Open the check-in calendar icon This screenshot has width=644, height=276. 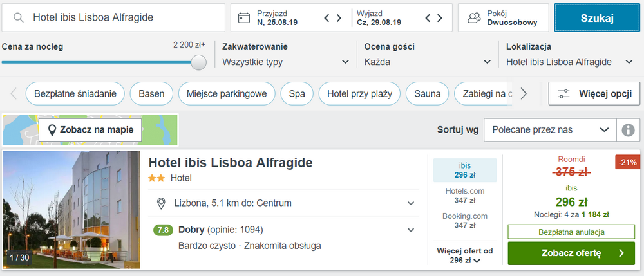click(x=244, y=17)
